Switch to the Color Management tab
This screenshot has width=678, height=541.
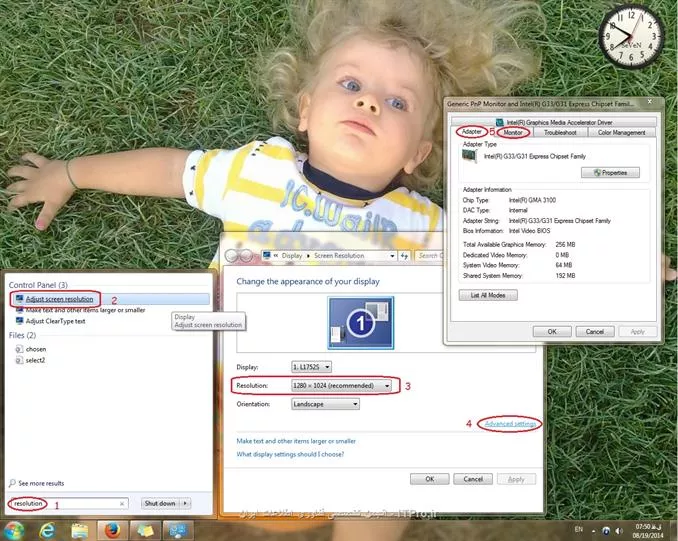(621, 133)
